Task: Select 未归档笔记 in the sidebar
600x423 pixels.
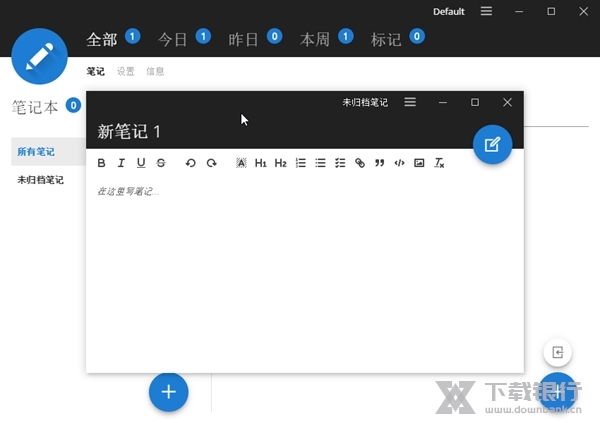Action: [41, 180]
